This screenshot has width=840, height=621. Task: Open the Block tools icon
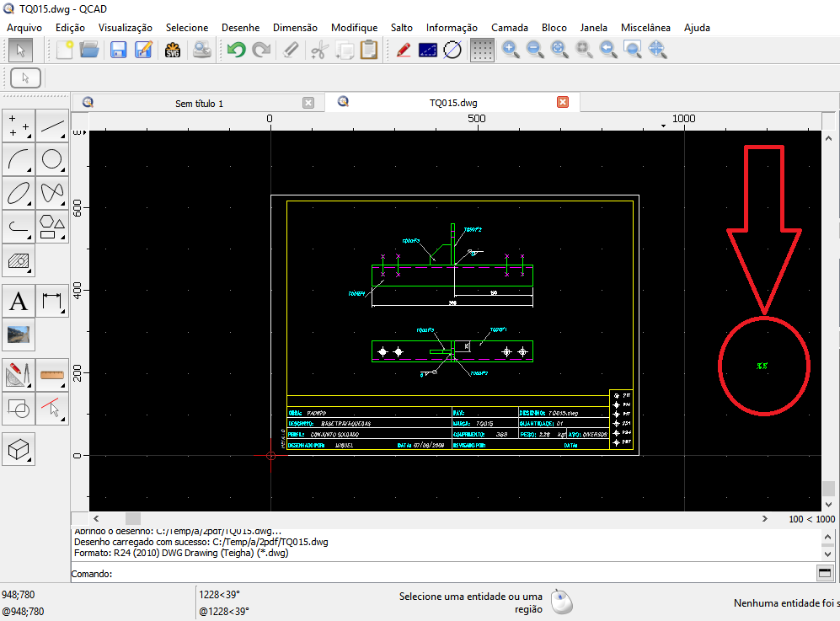[19, 409]
